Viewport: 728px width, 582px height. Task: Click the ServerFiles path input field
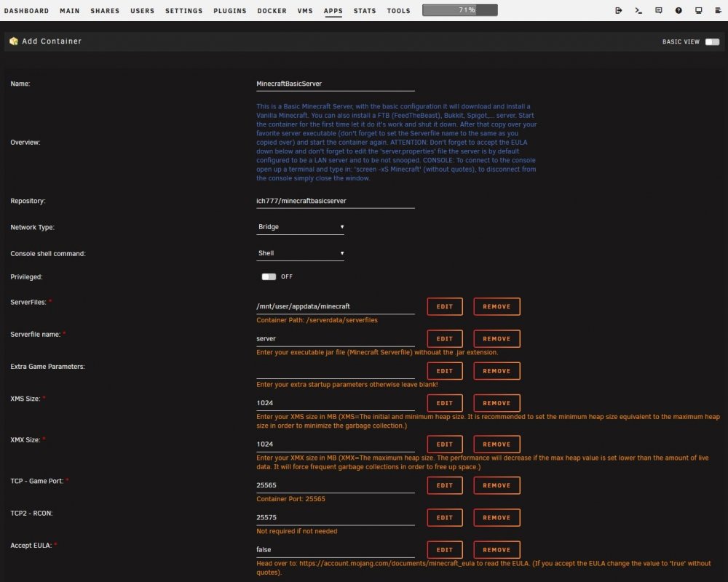tap(335, 306)
